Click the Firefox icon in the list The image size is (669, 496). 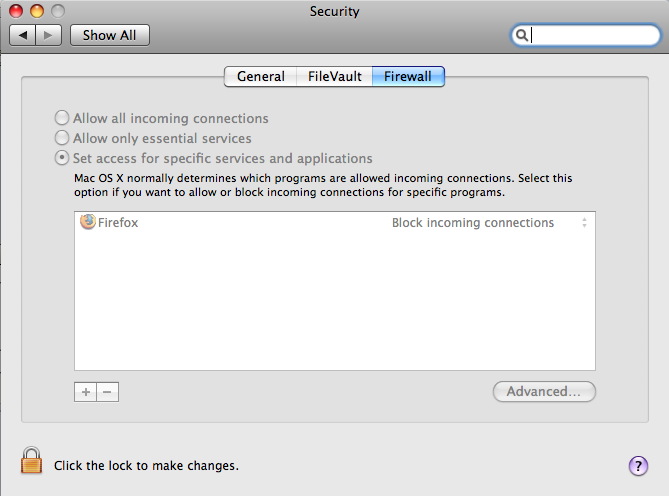(87, 223)
